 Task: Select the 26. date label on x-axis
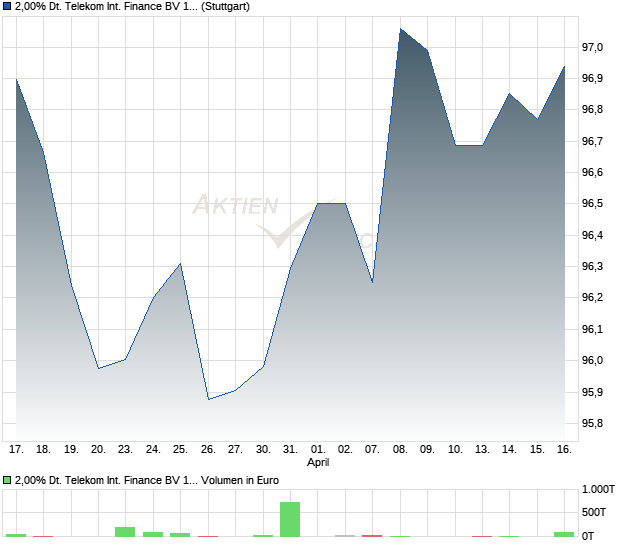[x=208, y=450]
